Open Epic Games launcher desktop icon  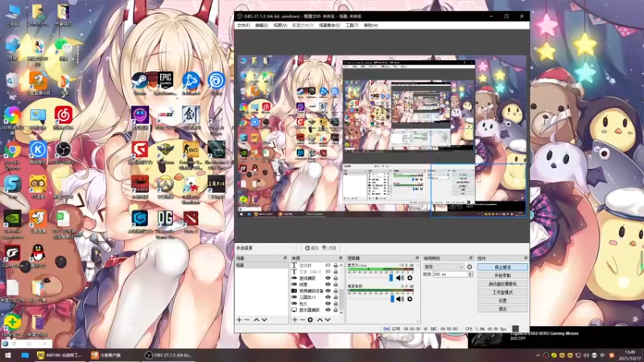click(165, 82)
